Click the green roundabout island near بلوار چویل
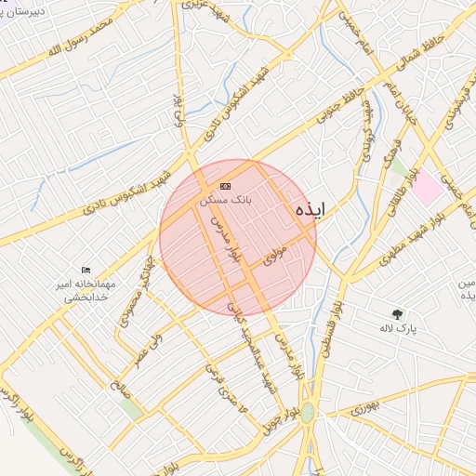 (x=308, y=413)
